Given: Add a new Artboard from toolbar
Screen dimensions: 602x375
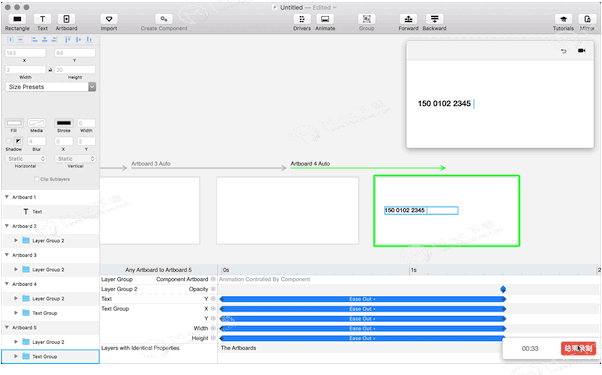Looking at the screenshot, I should [66, 19].
